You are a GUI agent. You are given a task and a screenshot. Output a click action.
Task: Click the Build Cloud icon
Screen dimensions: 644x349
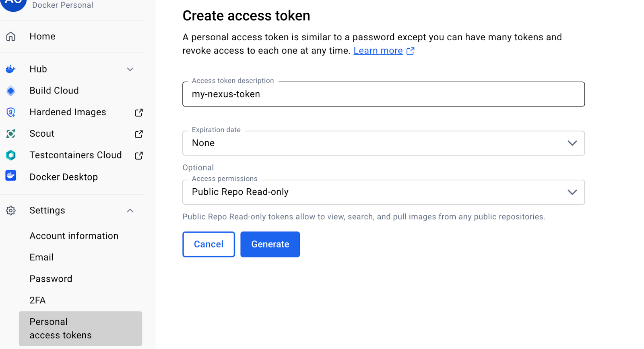pos(10,91)
